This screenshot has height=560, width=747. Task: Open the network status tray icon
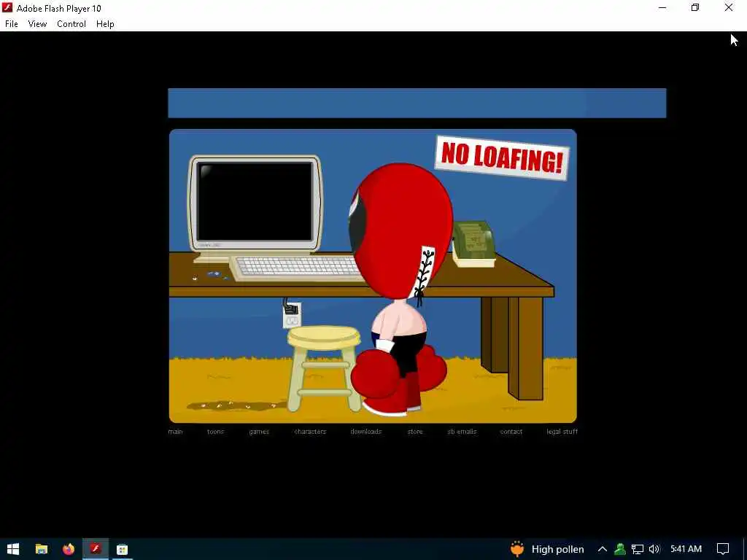tap(638, 549)
